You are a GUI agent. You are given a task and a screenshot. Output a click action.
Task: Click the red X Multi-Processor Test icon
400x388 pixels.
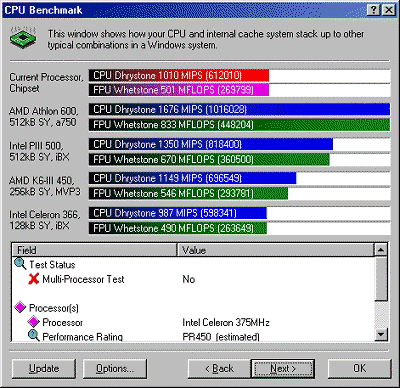[33, 279]
